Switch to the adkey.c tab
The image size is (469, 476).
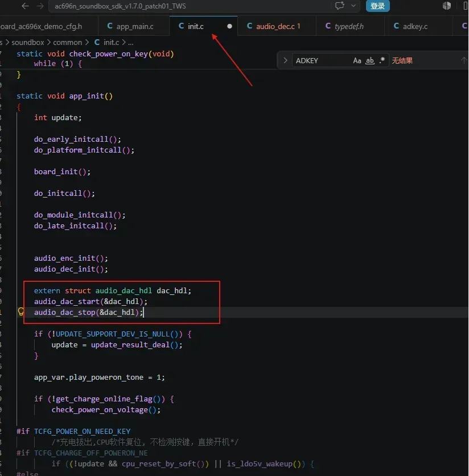pyautogui.click(x=418, y=26)
